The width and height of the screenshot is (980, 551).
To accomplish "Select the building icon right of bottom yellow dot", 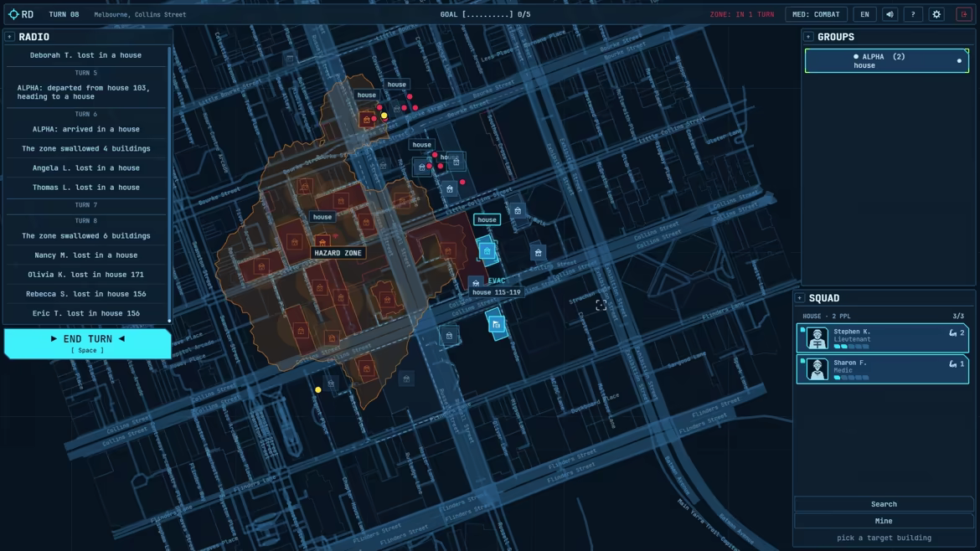I will (331, 383).
